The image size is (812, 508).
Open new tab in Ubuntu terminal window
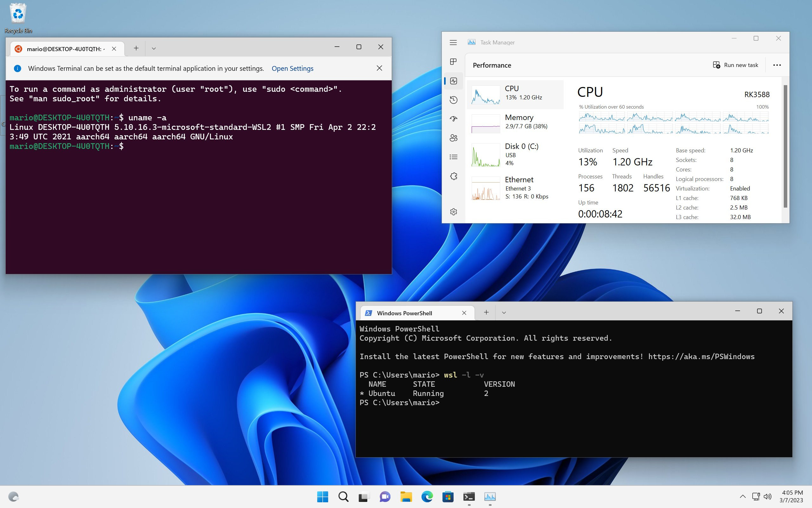[136, 48]
